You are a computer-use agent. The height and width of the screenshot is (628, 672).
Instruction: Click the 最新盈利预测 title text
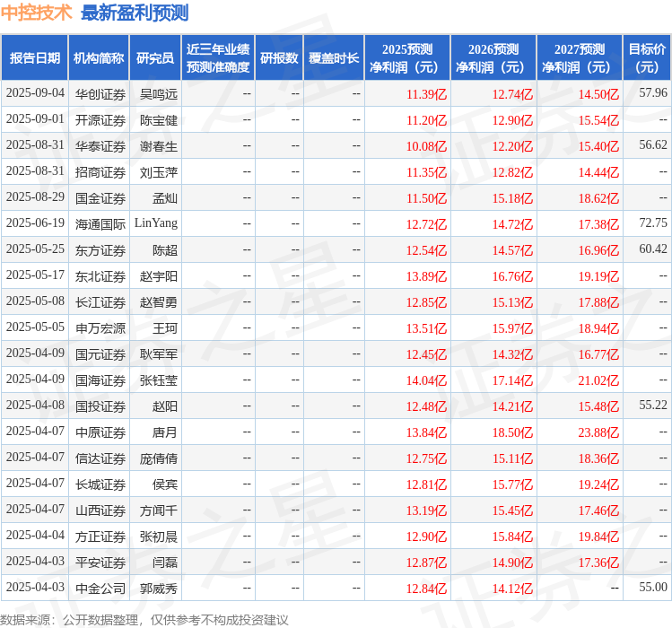(135, 13)
